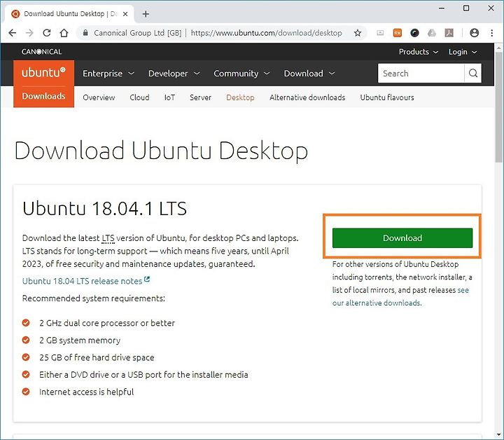Click '25 GB of free hard drive space'
The height and width of the screenshot is (440, 504).
[x=97, y=357]
